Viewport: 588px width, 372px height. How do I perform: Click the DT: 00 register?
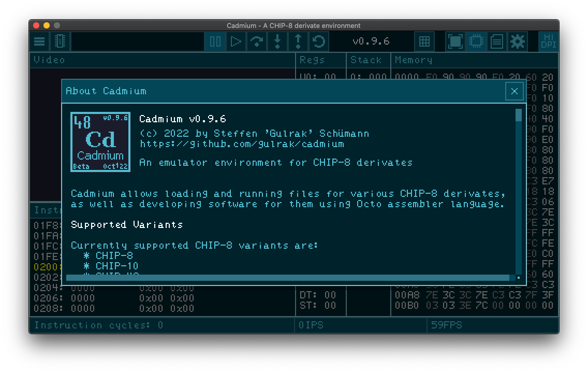click(x=318, y=295)
